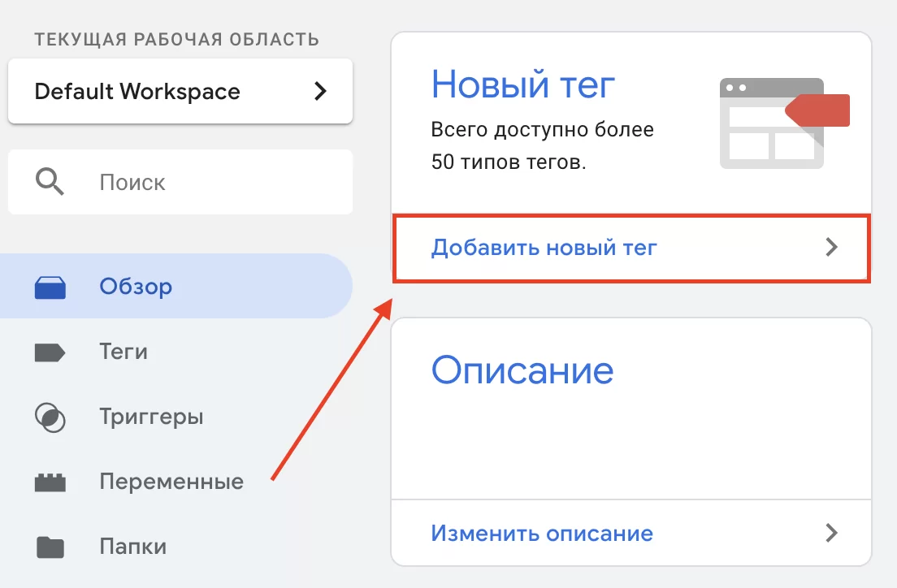Click the Изменить описание link
The image size is (897, 588).
542,534
